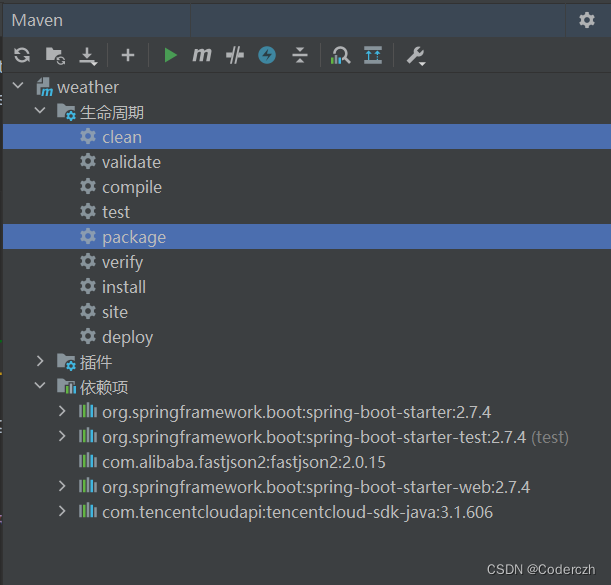Viewport: 611px width, 585px height.
Task: Click the 插件 folder gear icon
Action: click(66, 362)
